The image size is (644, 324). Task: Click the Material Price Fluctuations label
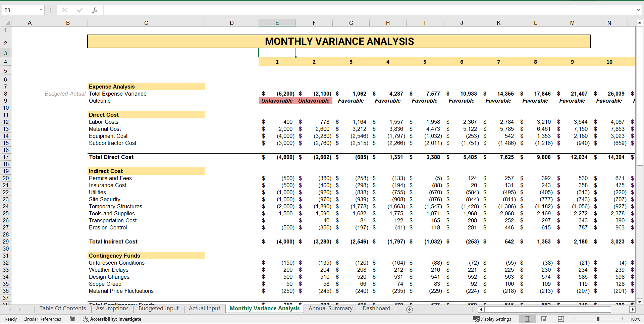121,291
